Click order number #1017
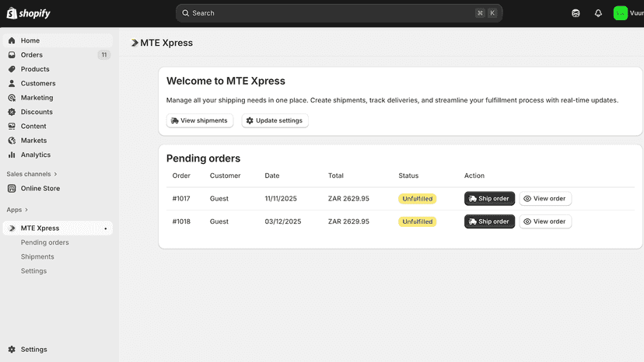Viewport: 644px width, 362px height. click(181, 199)
